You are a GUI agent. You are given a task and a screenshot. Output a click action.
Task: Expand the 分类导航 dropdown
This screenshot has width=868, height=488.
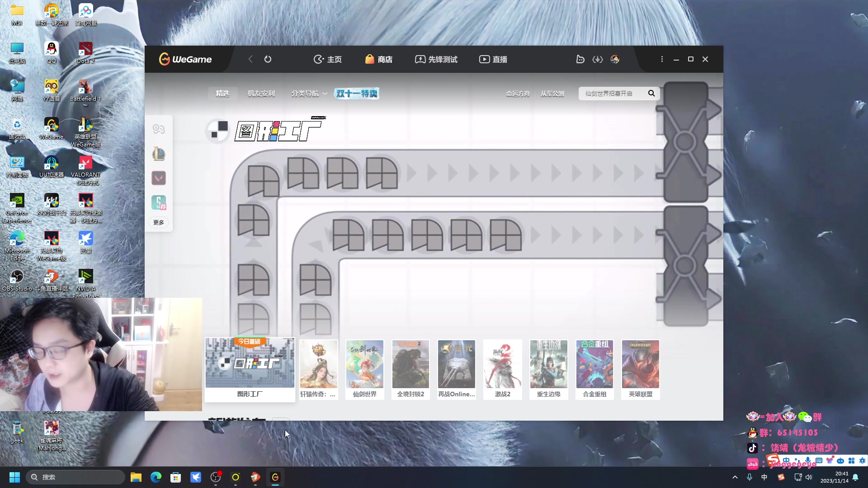tap(309, 93)
